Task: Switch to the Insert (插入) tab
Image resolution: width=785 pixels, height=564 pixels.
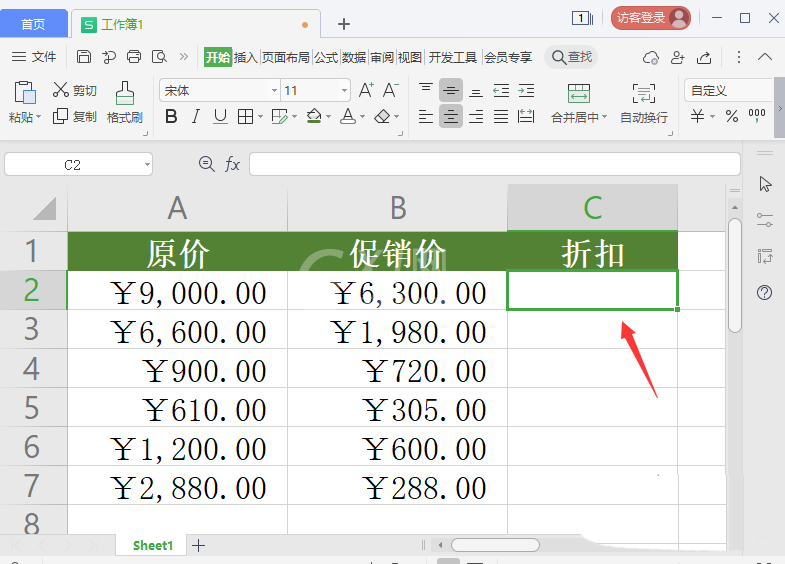Action: click(245, 57)
